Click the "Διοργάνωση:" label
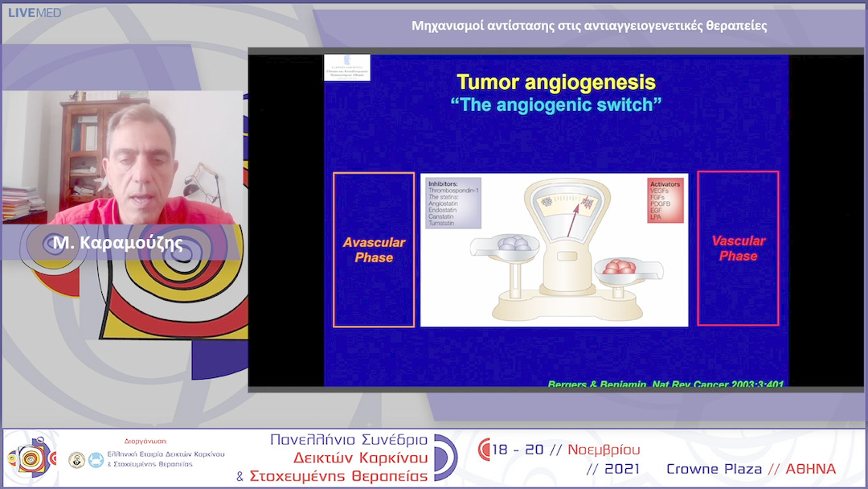The width and height of the screenshot is (868, 489). 145,442
